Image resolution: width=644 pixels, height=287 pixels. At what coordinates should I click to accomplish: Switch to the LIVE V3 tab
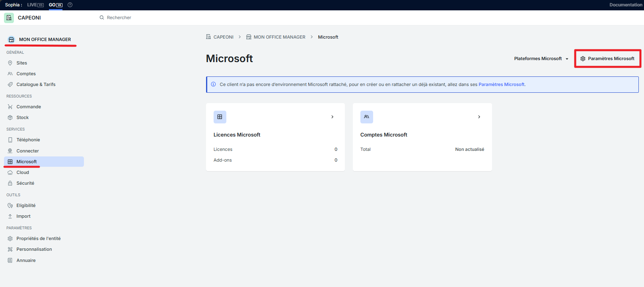(35, 5)
